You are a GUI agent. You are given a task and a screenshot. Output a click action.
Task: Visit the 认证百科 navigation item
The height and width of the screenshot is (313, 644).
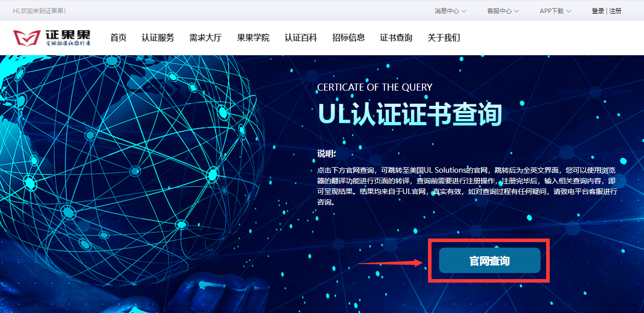(301, 37)
